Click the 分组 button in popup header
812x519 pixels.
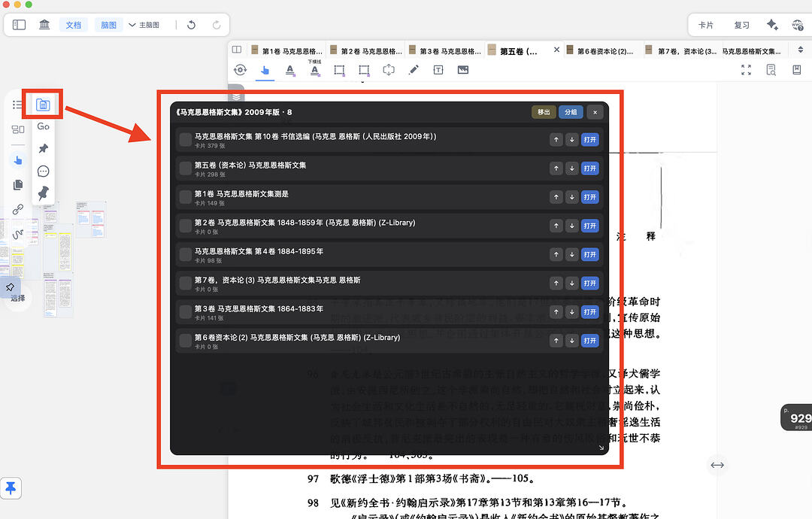pyautogui.click(x=571, y=112)
